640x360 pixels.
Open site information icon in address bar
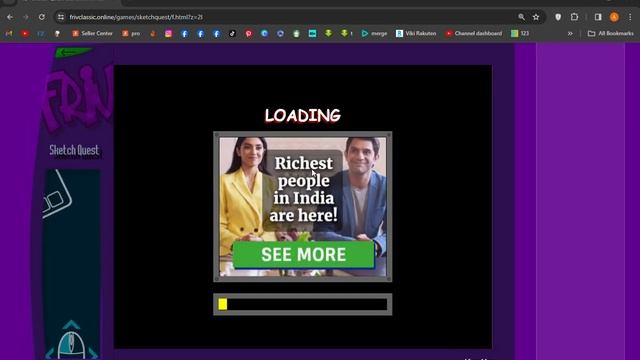pos(61,17)
